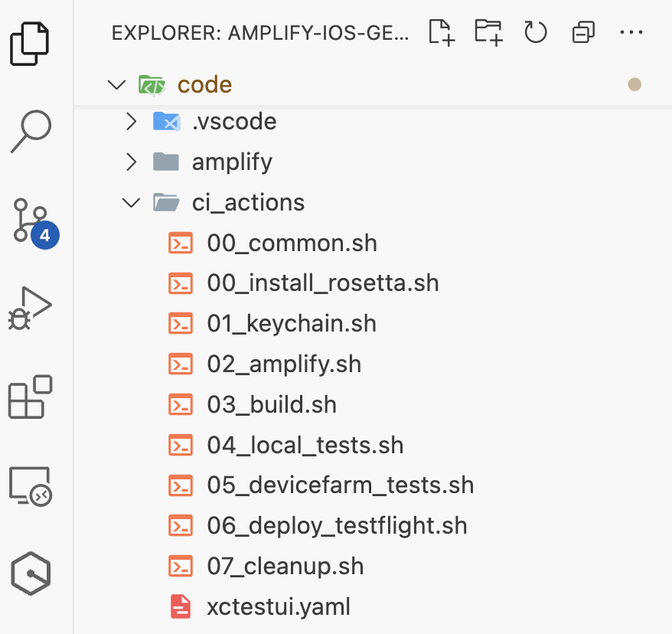Open the Extensions view
Image resolution: width=672 pixels, height=634 pixels.
click(31, 397)
